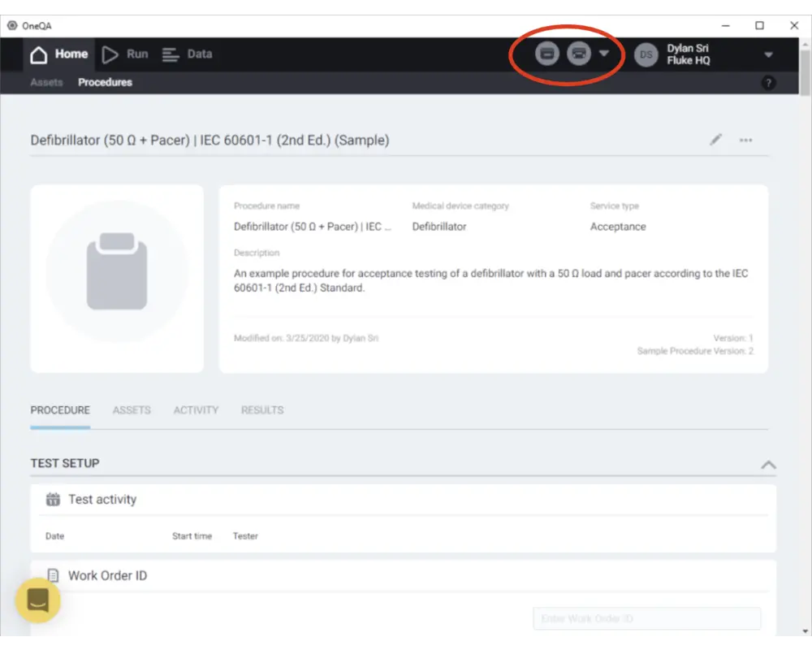Collapse the TEST SETUP section
This screenshot has width=812, height=650.
[767, 465]
